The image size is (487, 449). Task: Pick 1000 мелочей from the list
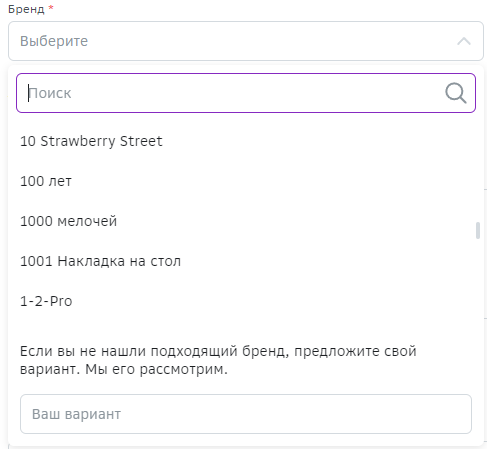(69, 221)
